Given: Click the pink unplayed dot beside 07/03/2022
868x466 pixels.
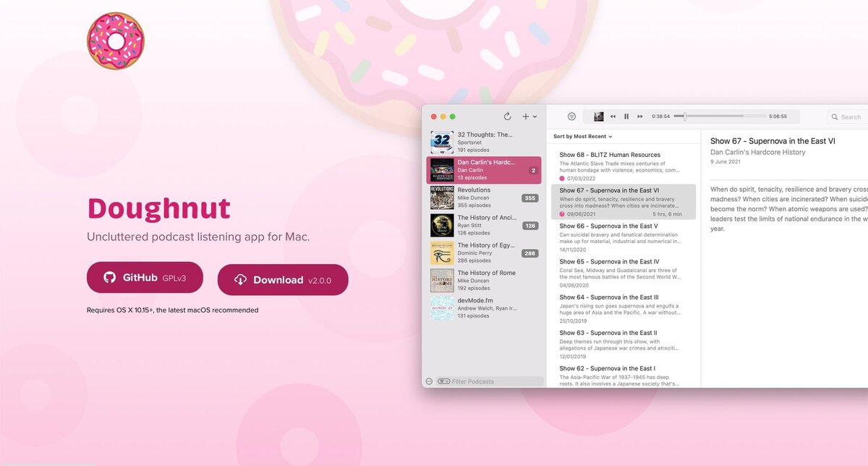Looking at the screenshot, I should [x=562, y=178].
